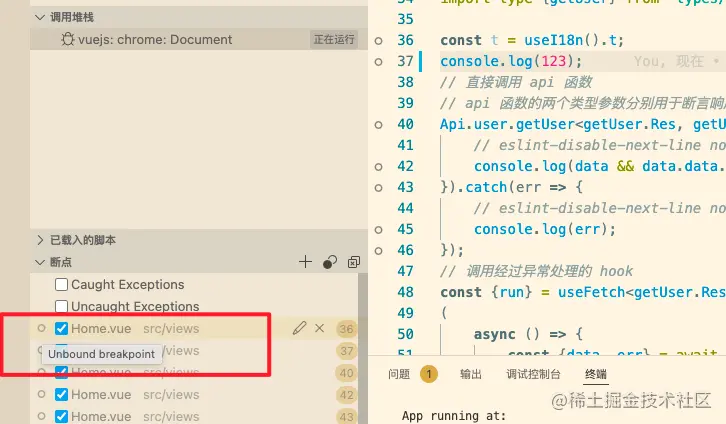The height and width of the screenshot is (424, 726).
Task: Switch to the 问题 problems tab
Action: [399, 374]
